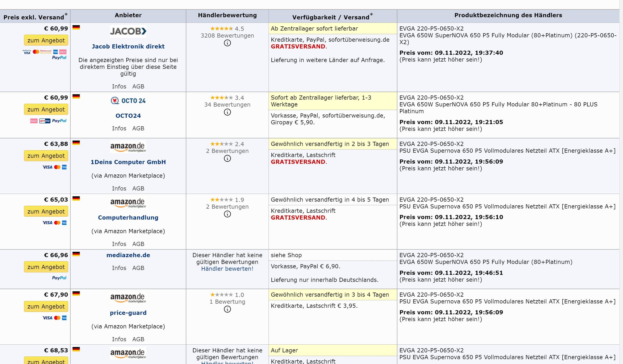Show rating info icon for Computerhandlung
This screenshot has height=364, width=623.
(227, 214)
